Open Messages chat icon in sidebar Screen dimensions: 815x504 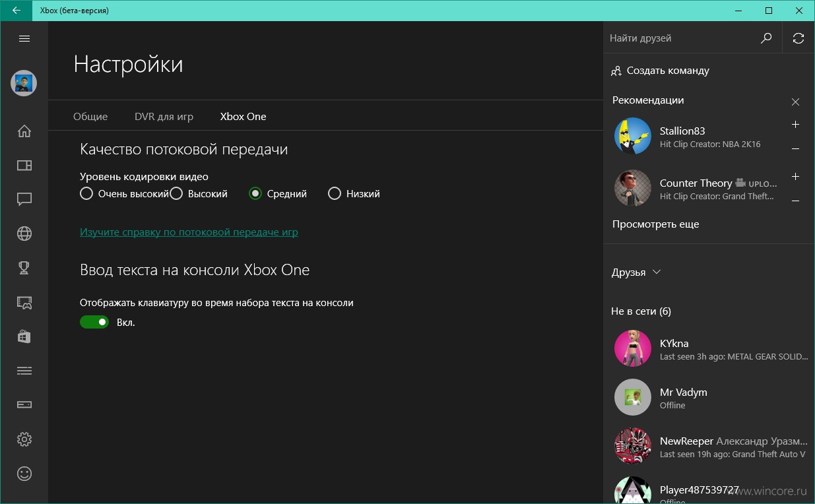(x=24, y=199)
